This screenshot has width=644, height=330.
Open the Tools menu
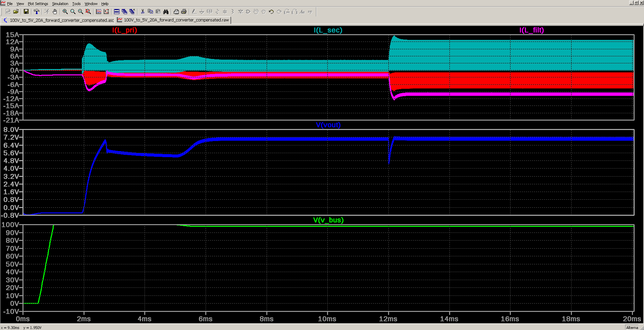pyautogui.click(x=76, y=4)
